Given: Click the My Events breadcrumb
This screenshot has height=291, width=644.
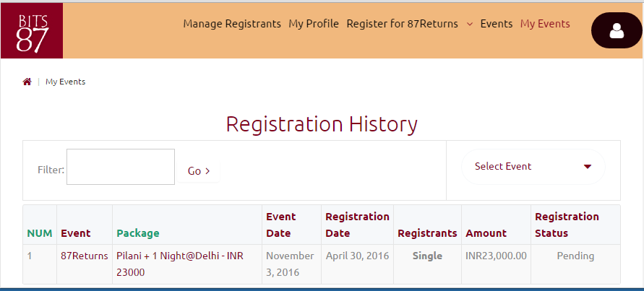Looking at the screenshot, I should coord(65,82).
